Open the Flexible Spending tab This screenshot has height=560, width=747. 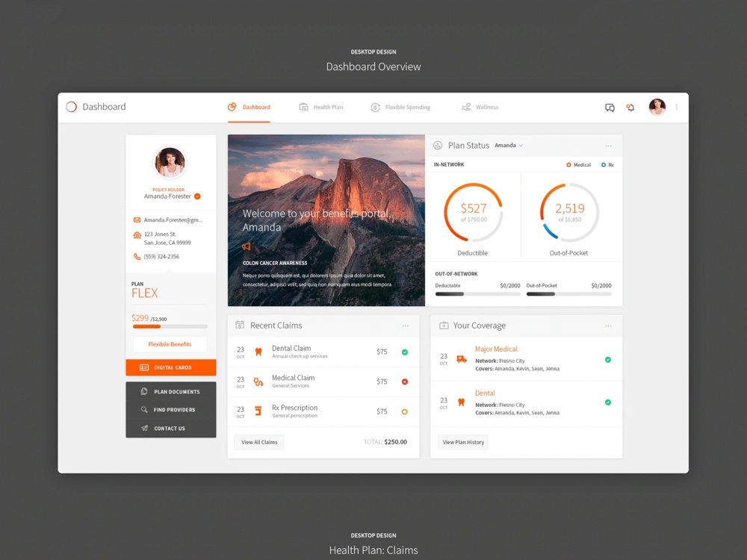pyautogui.click(x=400, y=107)
